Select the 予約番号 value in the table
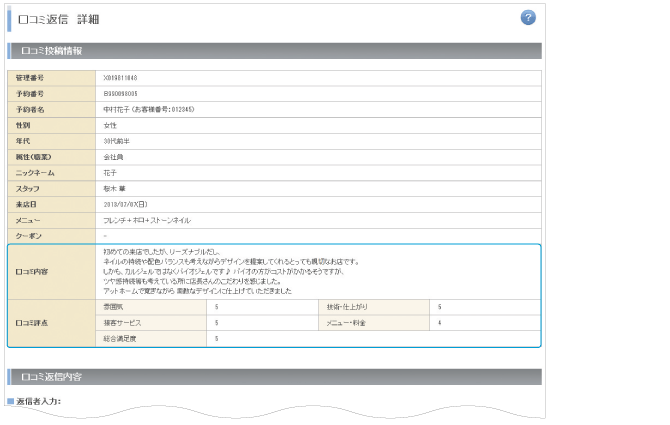 [x=120, y=93]
